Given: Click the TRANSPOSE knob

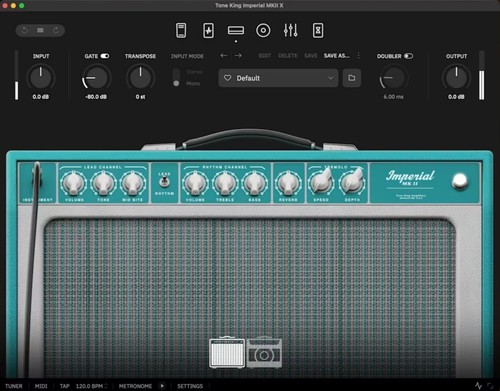Looking at the screenshot, I should 140,77.
